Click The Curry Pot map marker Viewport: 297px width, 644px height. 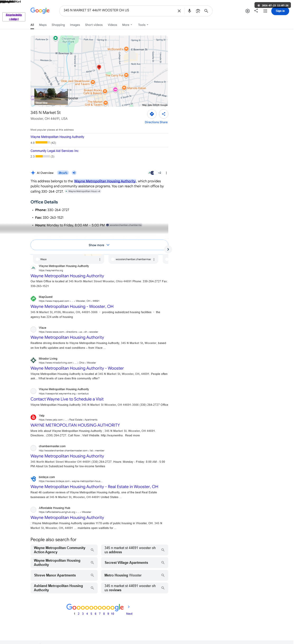[126, 75]
